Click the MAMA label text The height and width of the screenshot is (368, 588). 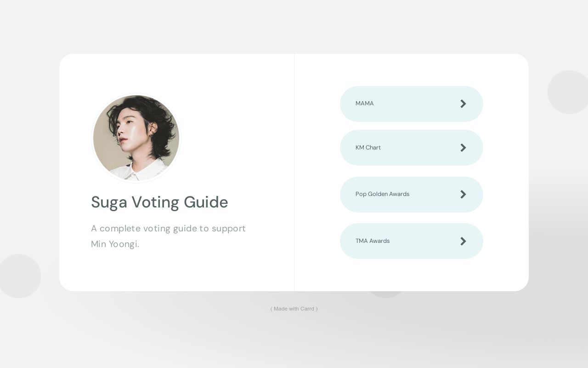tap(364, 103)
